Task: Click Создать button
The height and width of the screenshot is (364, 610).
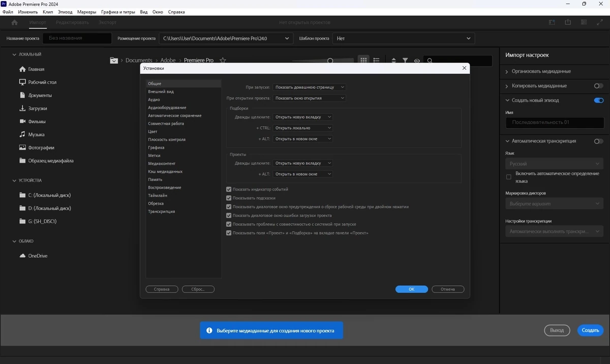Action: [x=590, y=330]
